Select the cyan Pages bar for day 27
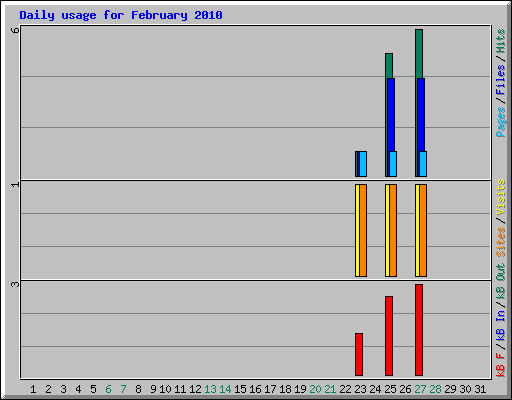512x400 pixels. (x=423, y=164)
